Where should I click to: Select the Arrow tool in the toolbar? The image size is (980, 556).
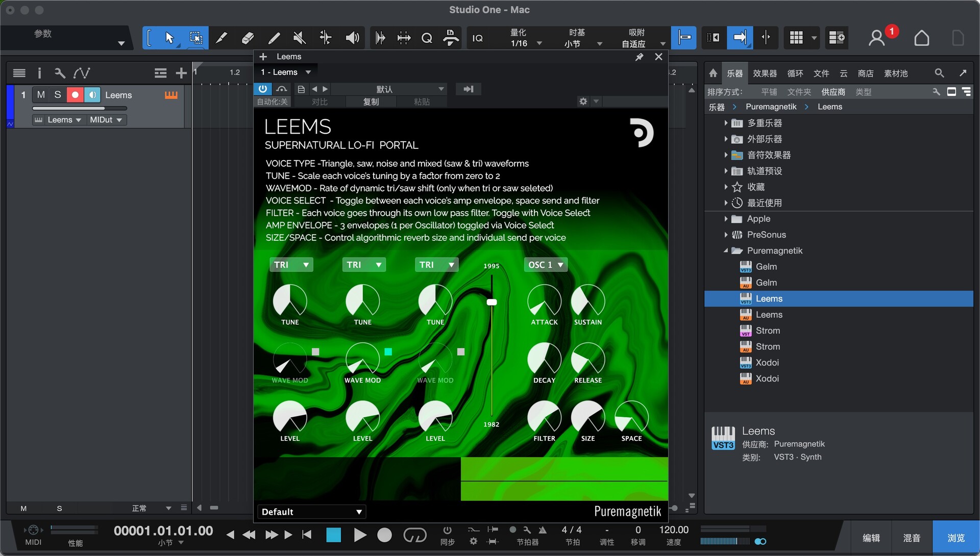(x=169, y=38)
